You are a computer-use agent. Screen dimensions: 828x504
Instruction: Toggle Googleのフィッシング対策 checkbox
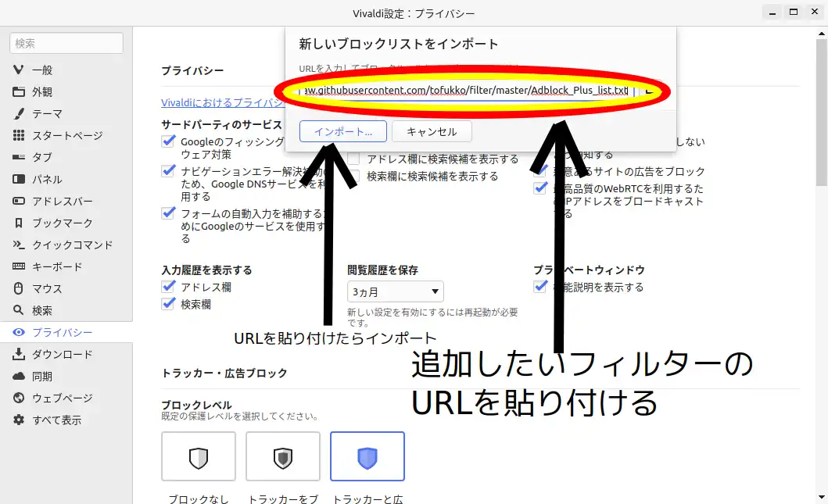168,141
